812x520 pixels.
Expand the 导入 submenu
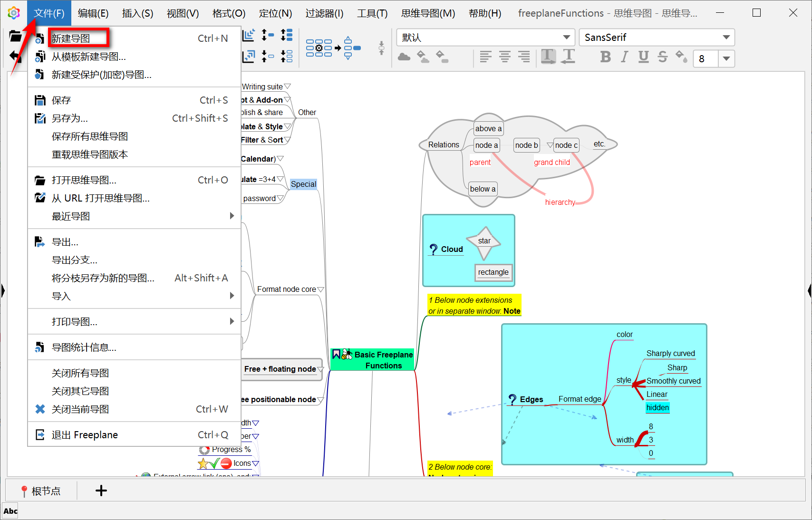[x=135, y=296]
